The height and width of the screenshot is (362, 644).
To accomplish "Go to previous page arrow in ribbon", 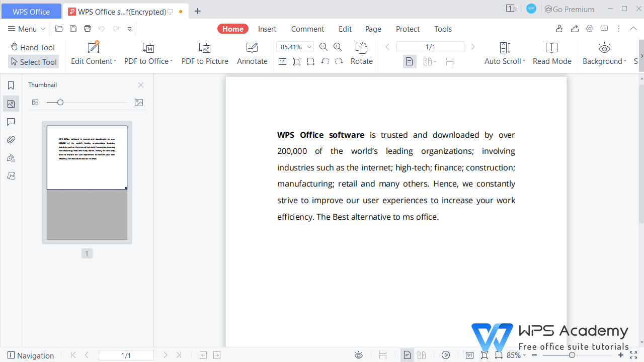I will (387, 47).
